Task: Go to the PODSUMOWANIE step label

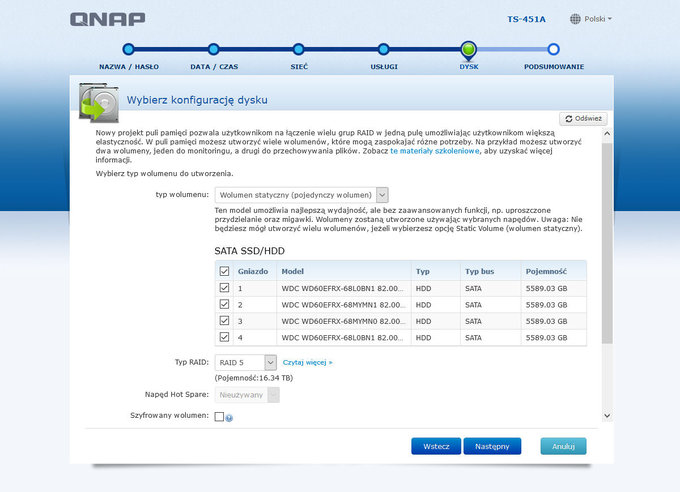Action: coord(554,67)
